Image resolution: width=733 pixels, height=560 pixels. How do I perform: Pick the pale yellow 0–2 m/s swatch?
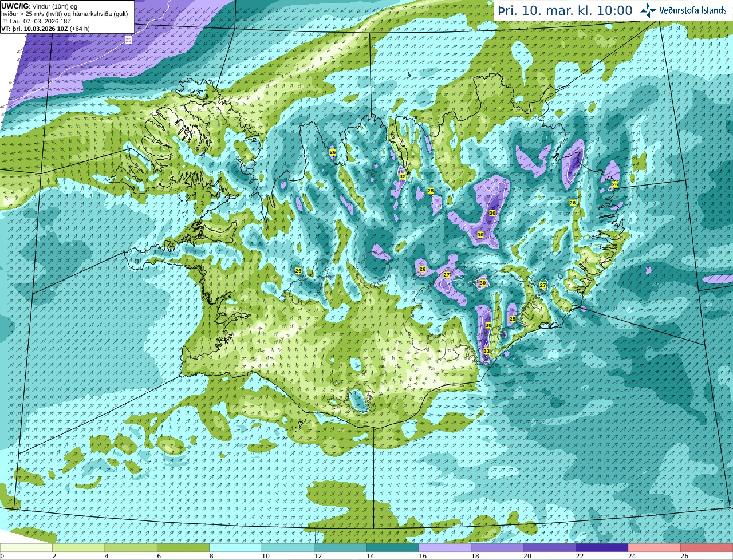coord(26,547)
